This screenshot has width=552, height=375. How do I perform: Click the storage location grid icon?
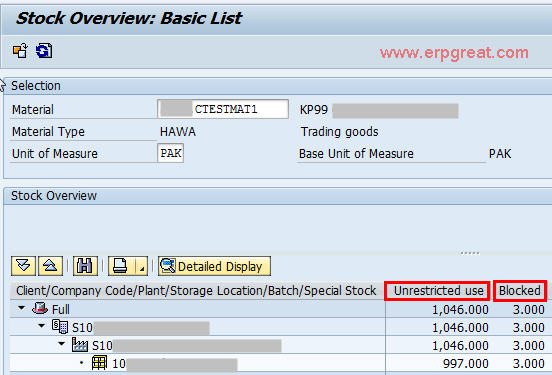(99, 363)
